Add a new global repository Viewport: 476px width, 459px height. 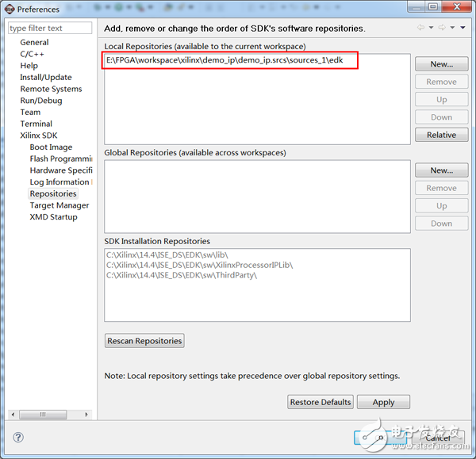[x=441, y=170]
